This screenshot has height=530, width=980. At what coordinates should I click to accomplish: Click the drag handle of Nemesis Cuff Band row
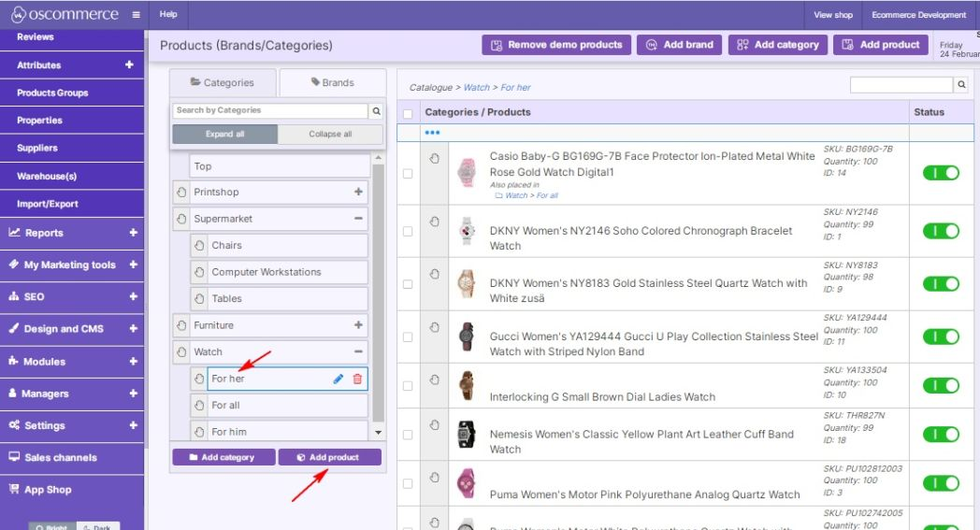pyautogui.click(x=435, y=425)
